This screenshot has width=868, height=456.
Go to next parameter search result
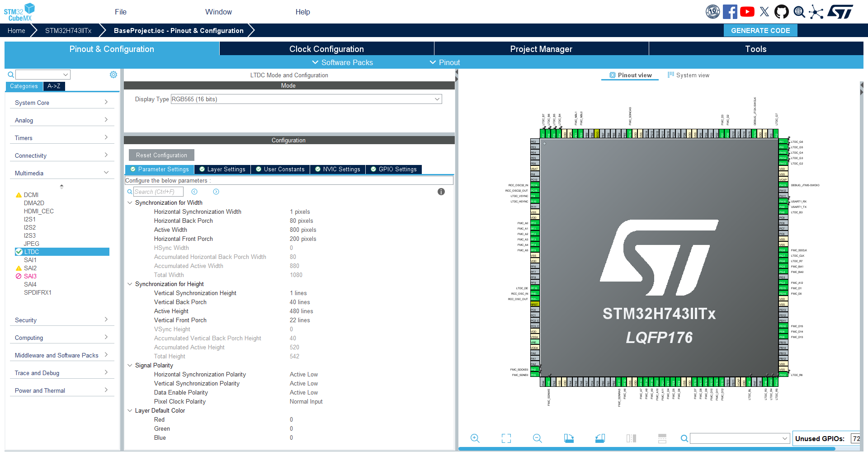pos(216,192)
